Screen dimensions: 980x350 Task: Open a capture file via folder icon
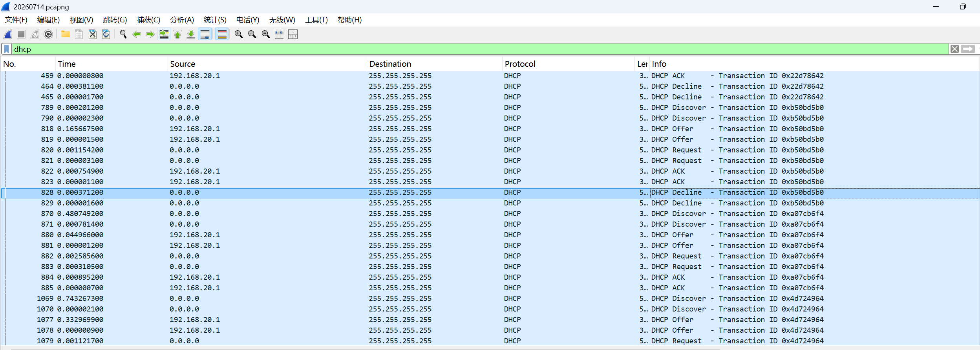(x=66, y=35)
